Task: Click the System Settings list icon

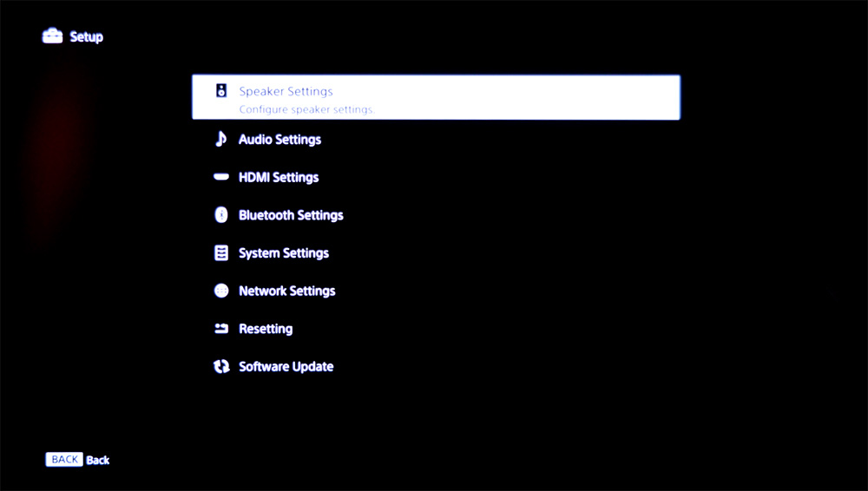Action: pyautogui.click(x=220, y=253)
